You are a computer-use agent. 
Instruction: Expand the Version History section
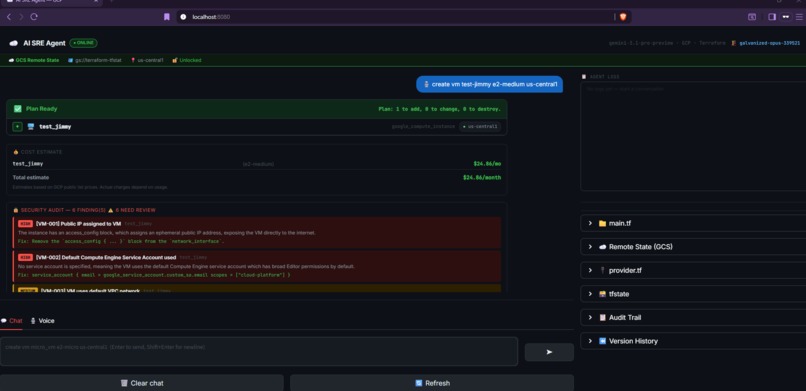click(x=693, y=341)
